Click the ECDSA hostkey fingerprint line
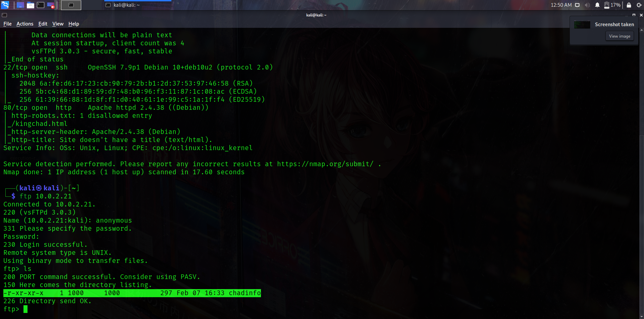 138,92
